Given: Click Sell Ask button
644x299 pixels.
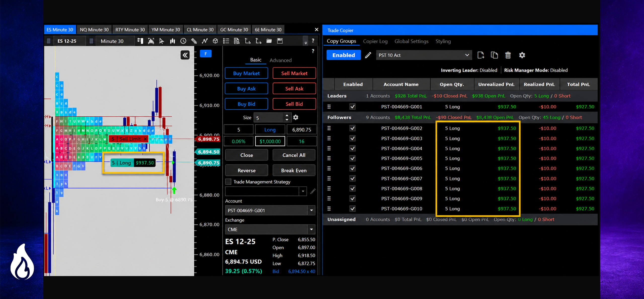Looking at the screenshot, I should point(294,89).
